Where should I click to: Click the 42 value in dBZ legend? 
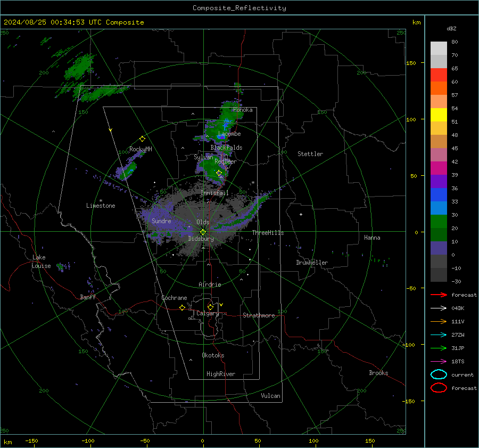pyautogui.click(x=455, y=161)
